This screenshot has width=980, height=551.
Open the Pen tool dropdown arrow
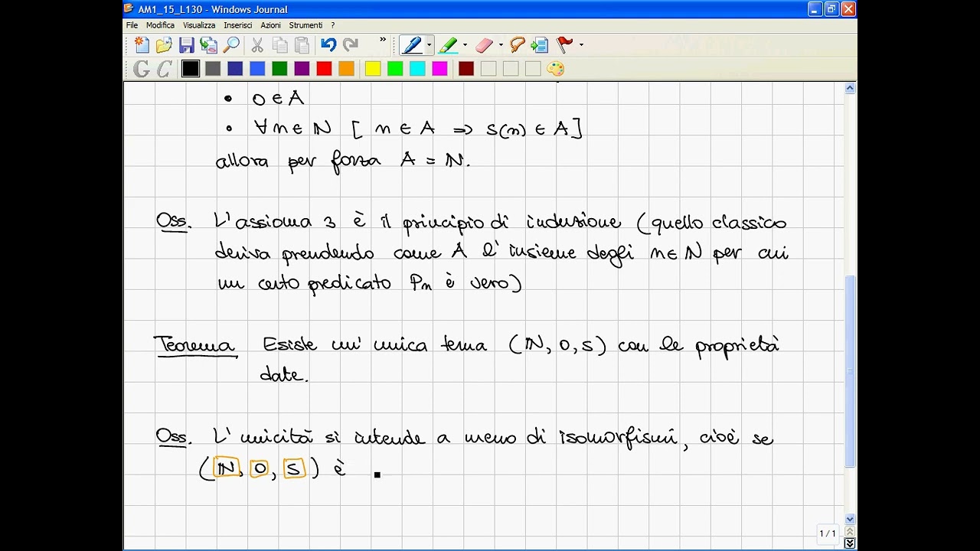click(429, 45)
